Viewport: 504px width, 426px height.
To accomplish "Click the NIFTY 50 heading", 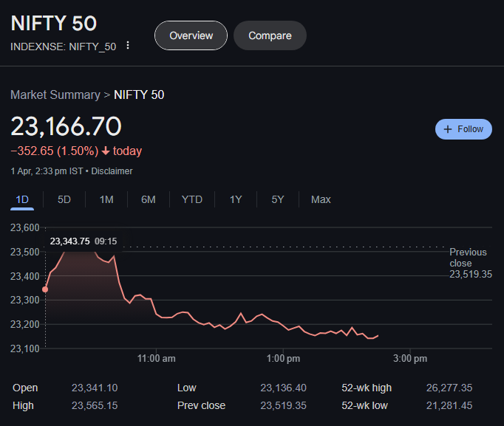I will pos(54,24).
